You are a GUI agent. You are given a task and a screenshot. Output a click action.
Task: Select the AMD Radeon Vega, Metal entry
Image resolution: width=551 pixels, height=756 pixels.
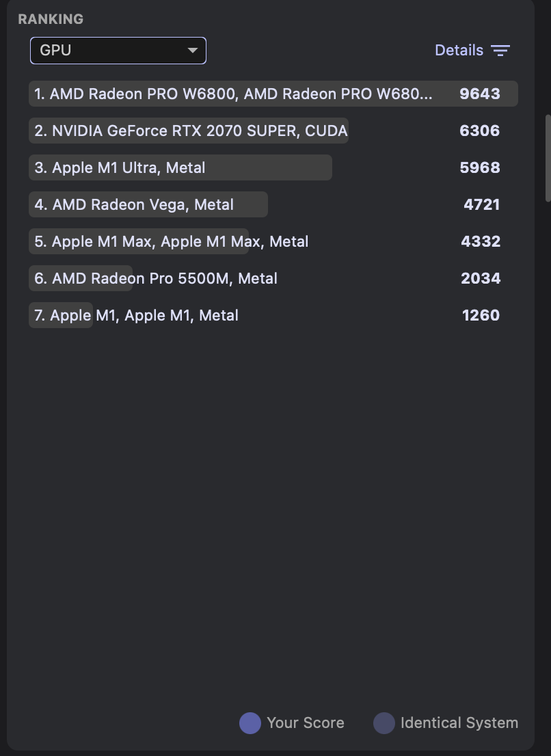pyautogui.click(x=143, y=204)
